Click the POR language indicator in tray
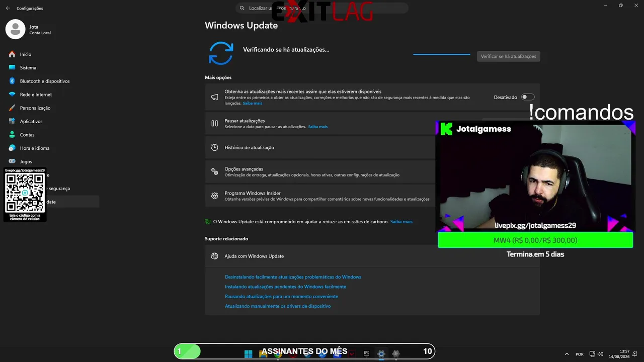 click(x=580, y=354)
